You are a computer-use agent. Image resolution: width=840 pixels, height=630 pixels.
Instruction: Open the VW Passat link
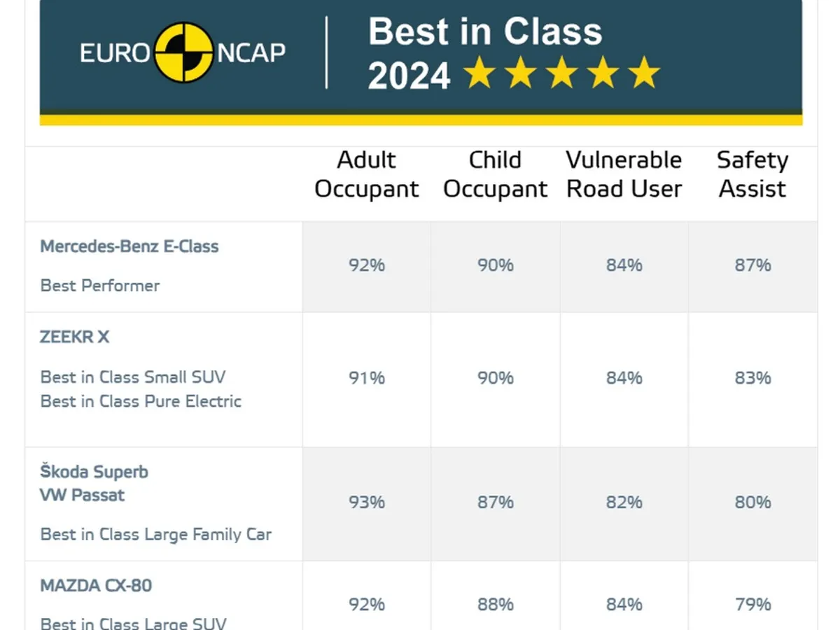coord(83,495)
